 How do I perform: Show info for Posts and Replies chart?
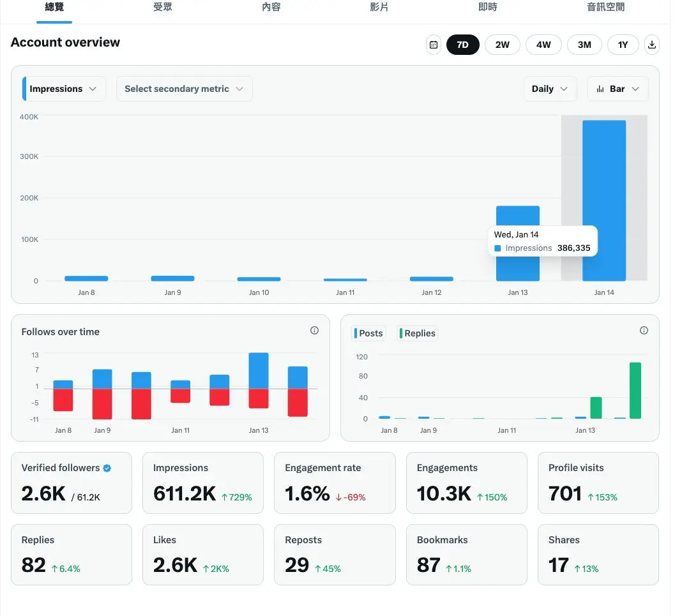pyautogui.click(x=644, y=331)
